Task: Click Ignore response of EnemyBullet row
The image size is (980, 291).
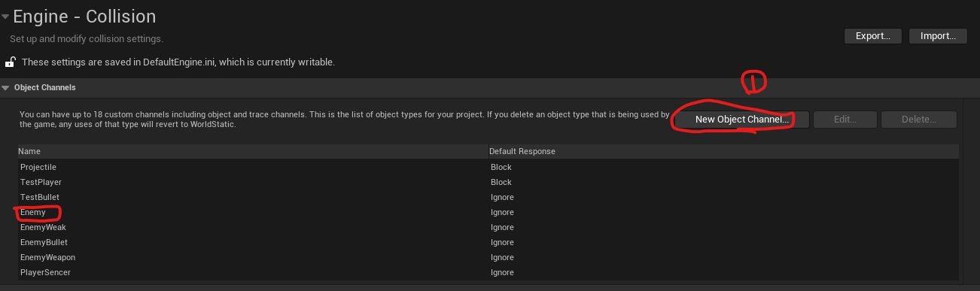Action: [x=502, y=242]
